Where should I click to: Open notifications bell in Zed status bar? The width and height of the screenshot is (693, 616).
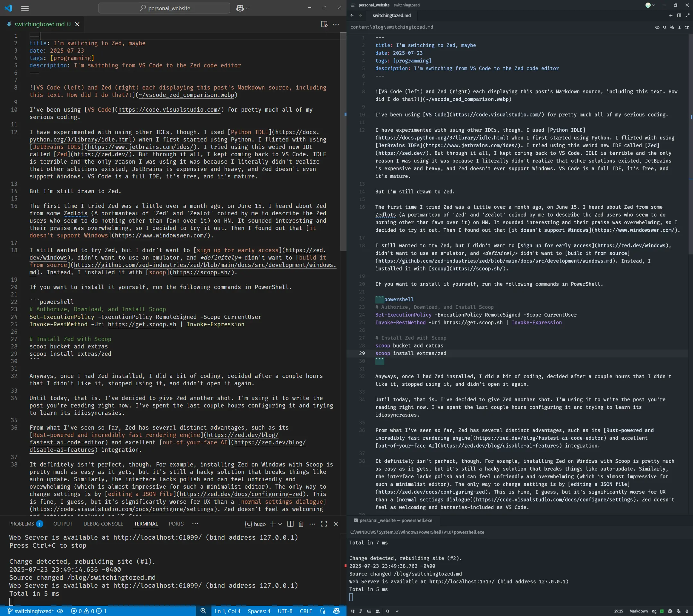coord(687,611)
